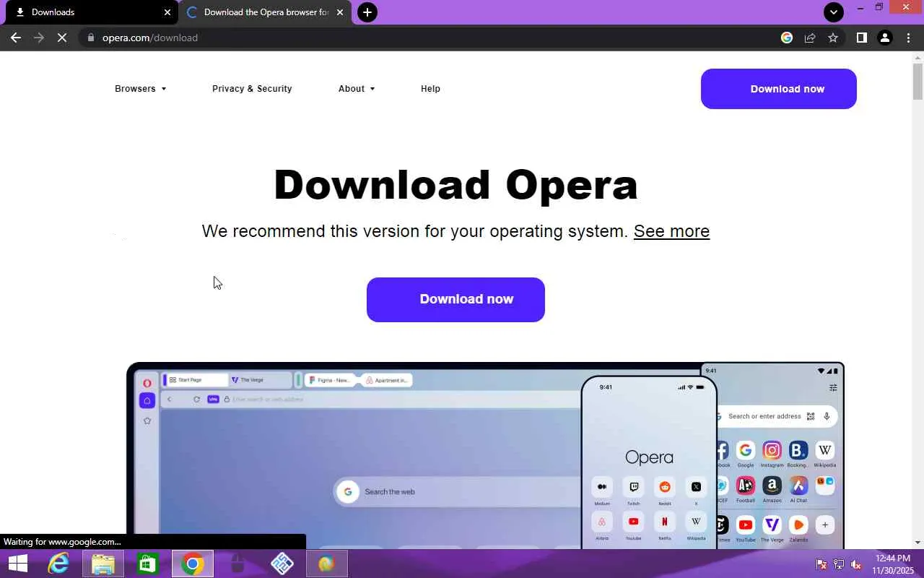Follow the 'See more' link

671,231
